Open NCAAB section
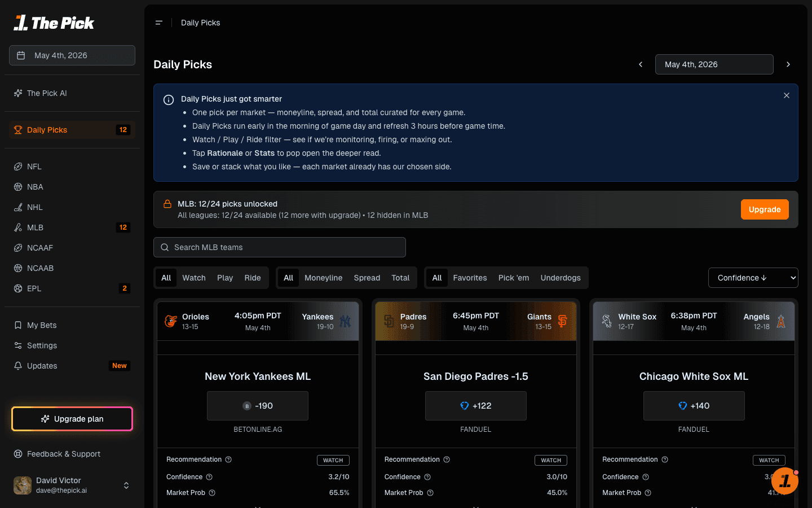Image resolution: width=812 pixels, height=508 pixels. [x=72, y=268]
